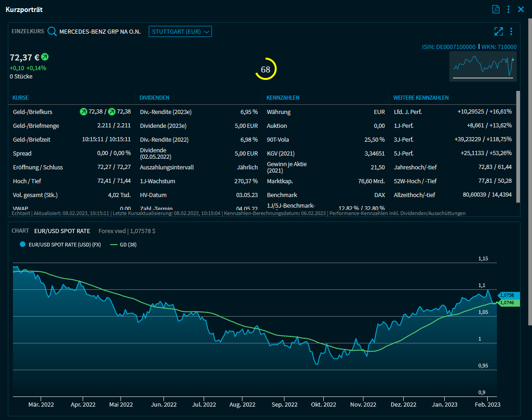This screenshot has height=420, width=532.
Task: Open the Kurzporträt three-dot menu
Action: [508, 9]
